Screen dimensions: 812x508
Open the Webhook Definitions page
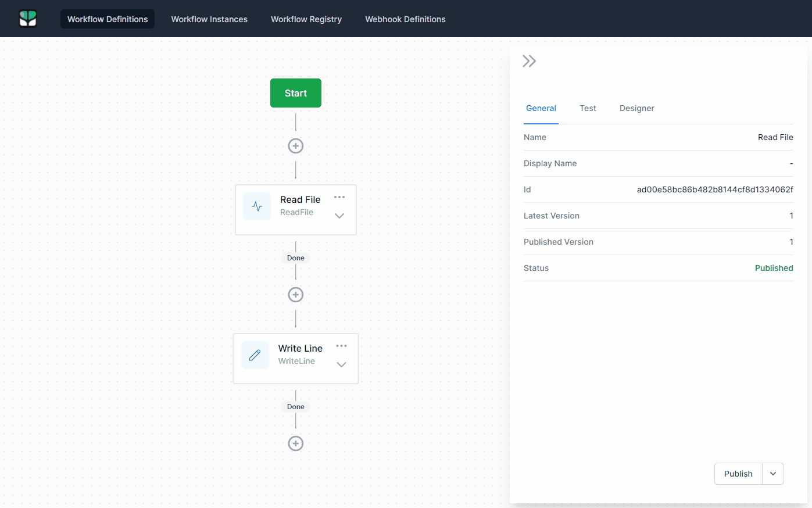pyautogui.click(x=405, y=19)
